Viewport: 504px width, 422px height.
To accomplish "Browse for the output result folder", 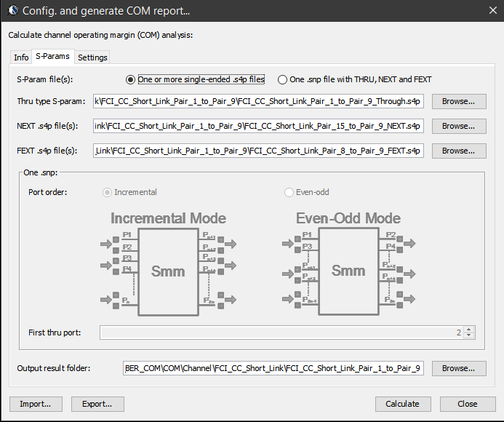I will (458, 368).
